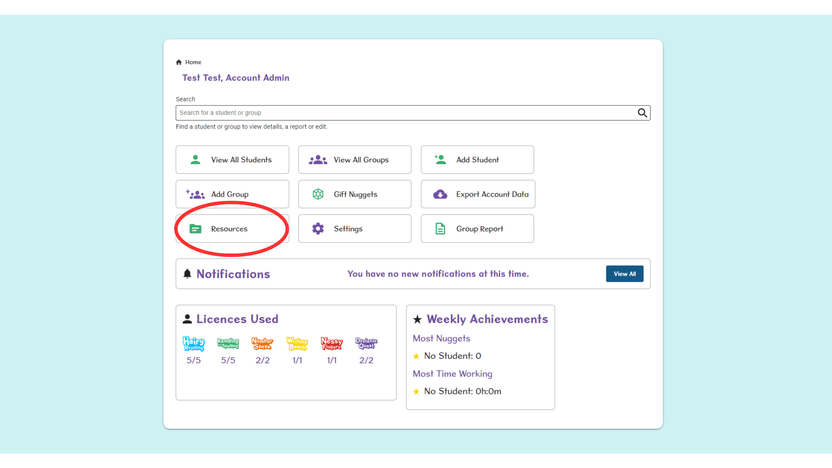The height and width of the screenshot is (468, 832).
Task: Open View All Groups
Action: pos(354,160)
